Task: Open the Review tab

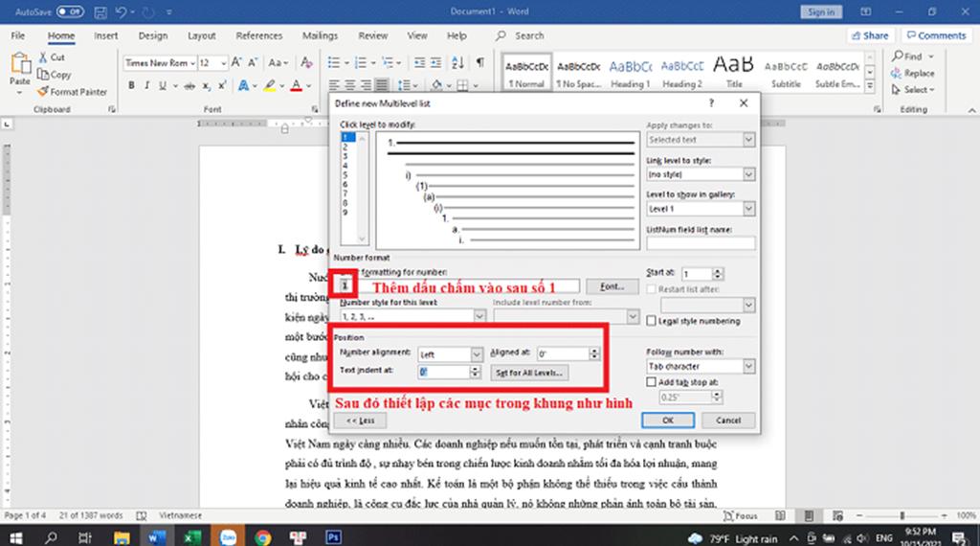Action: 373,35
